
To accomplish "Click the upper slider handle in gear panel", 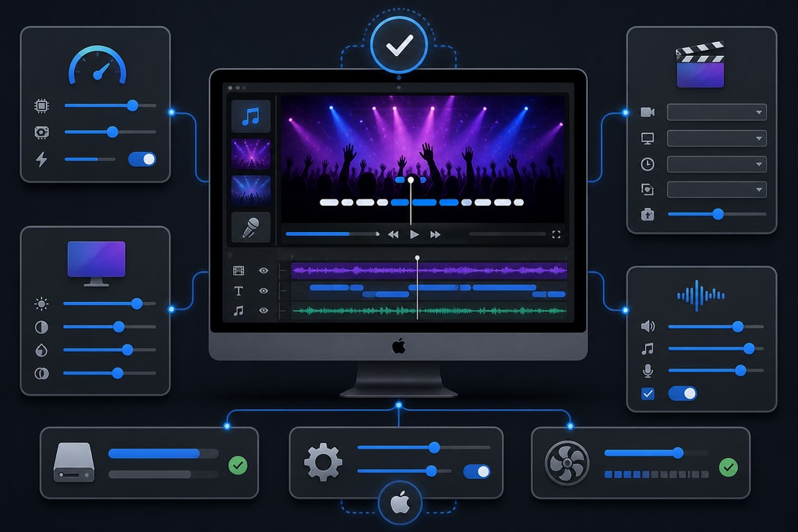I will click(434, 448).
